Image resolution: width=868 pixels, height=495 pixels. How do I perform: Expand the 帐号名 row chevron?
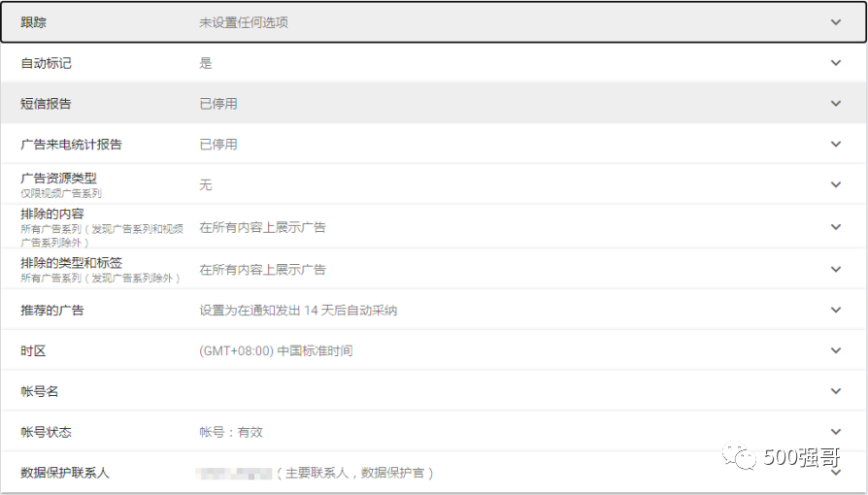tap(836, 391)
